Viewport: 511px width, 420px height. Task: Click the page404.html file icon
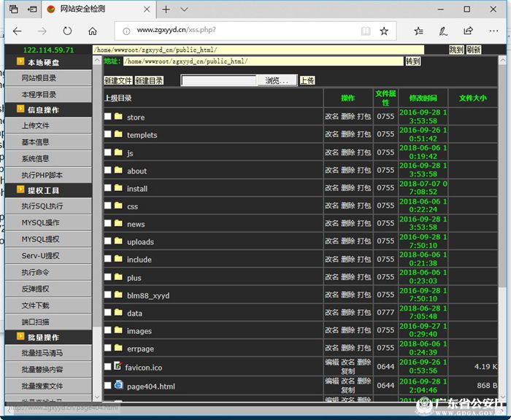118,385
